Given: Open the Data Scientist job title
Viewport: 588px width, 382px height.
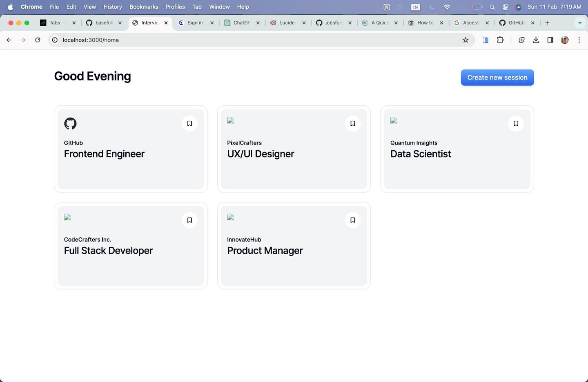Looking at the screenshot, I should point(421,154).
